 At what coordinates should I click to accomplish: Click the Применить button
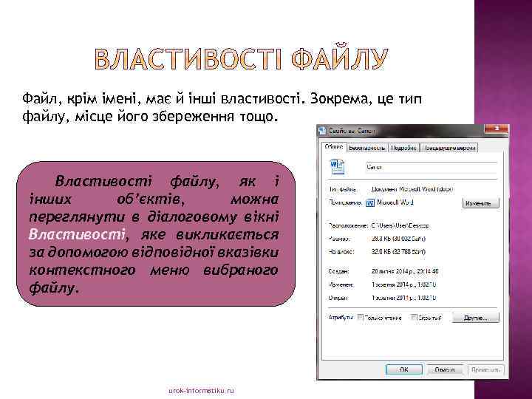click(x=486, y=369)
